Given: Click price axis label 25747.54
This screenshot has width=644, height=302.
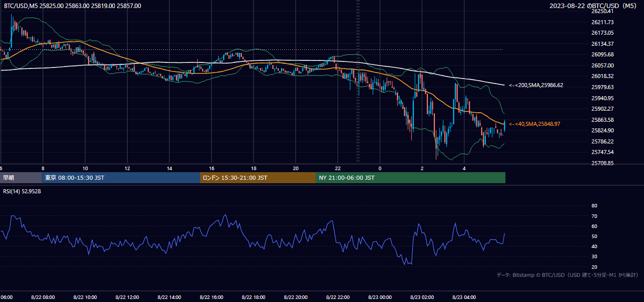Looking at the screenshot, I should 602,152.
